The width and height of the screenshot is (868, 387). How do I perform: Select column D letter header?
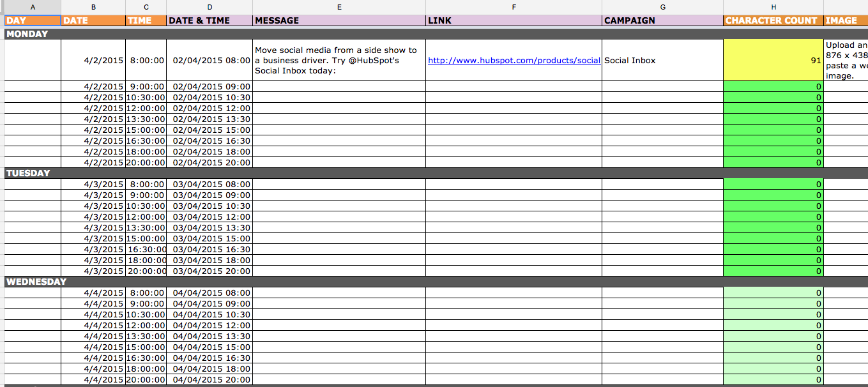click(209, 7)
